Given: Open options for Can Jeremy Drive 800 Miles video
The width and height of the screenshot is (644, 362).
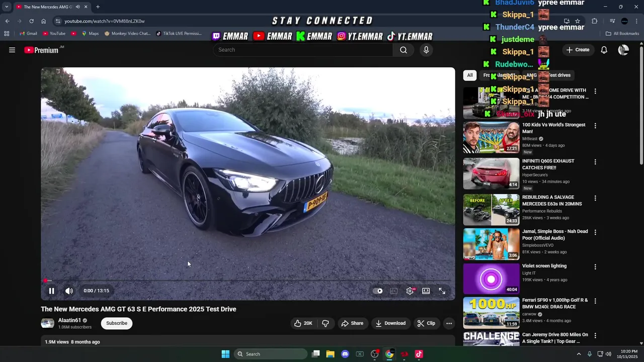Looking at the screenshot, I should point(595,335).
